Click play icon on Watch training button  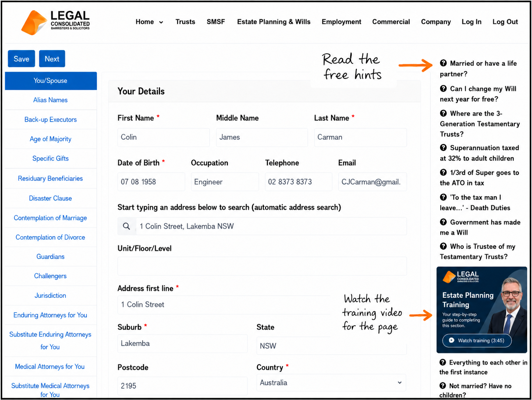click(451, 340)
